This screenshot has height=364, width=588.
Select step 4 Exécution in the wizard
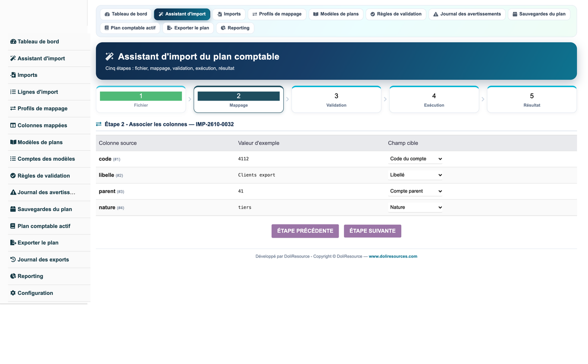click(434, 99)
